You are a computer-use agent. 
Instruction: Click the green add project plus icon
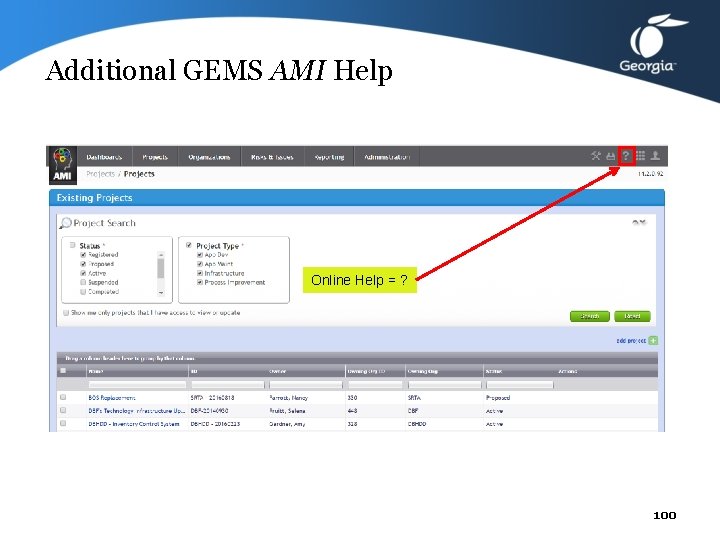point(654,341)
